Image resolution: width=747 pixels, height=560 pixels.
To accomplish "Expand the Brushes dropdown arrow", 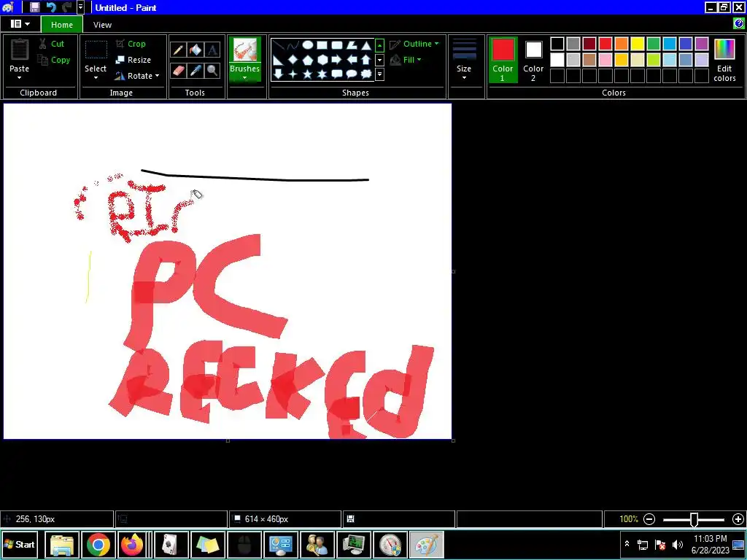I will tap(245, 78).
